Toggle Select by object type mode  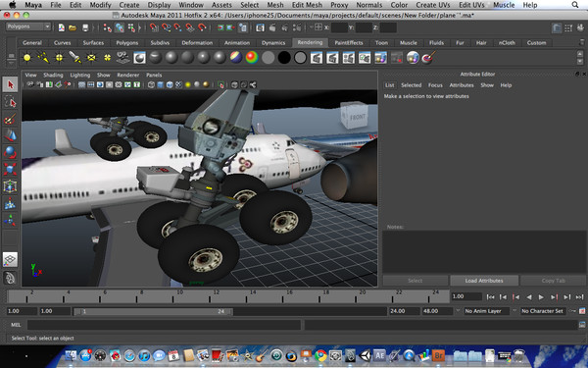click(x=120, y=27)
